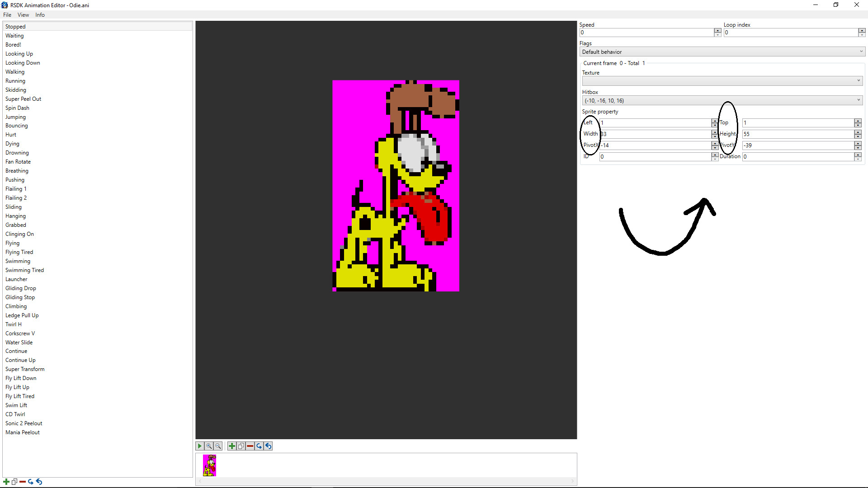Duplicate the selected animation
The width and height of the screenshot is (868, 488).
[14, 482]
